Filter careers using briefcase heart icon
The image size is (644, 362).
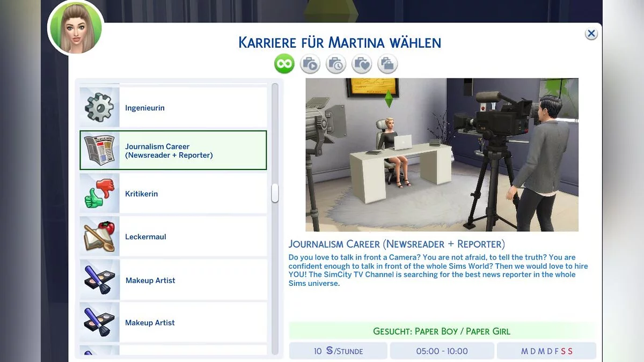point(362,64)
